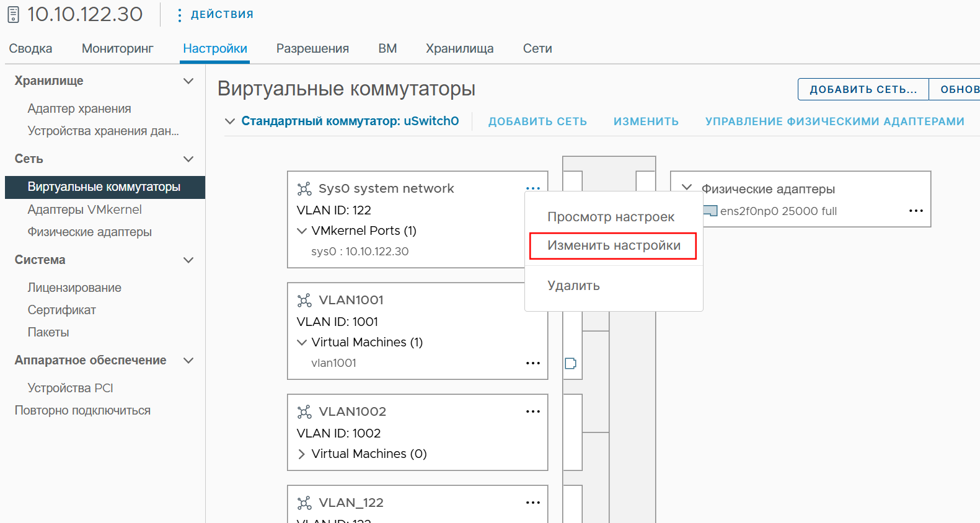The image size is (980, 523).
Task: Collapse the Хранилище sidebar section
Action: (x=188, y=81)
